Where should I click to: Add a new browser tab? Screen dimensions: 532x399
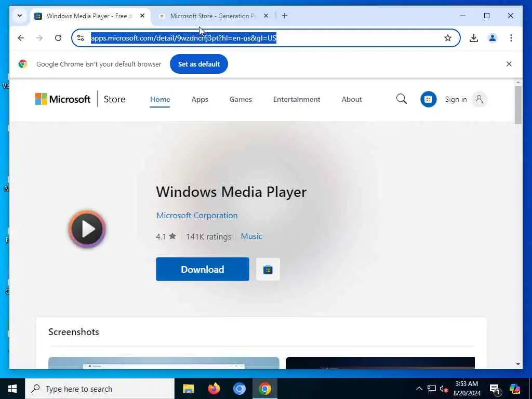285,16
